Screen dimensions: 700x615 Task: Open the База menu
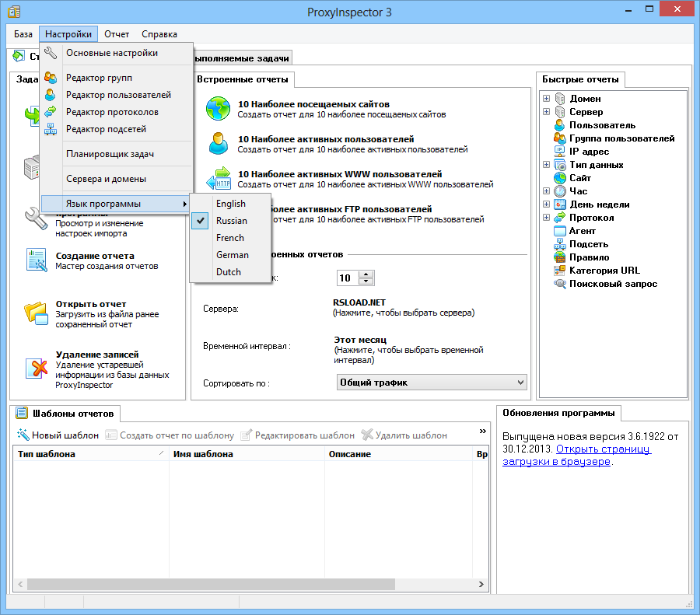point(23,34)
